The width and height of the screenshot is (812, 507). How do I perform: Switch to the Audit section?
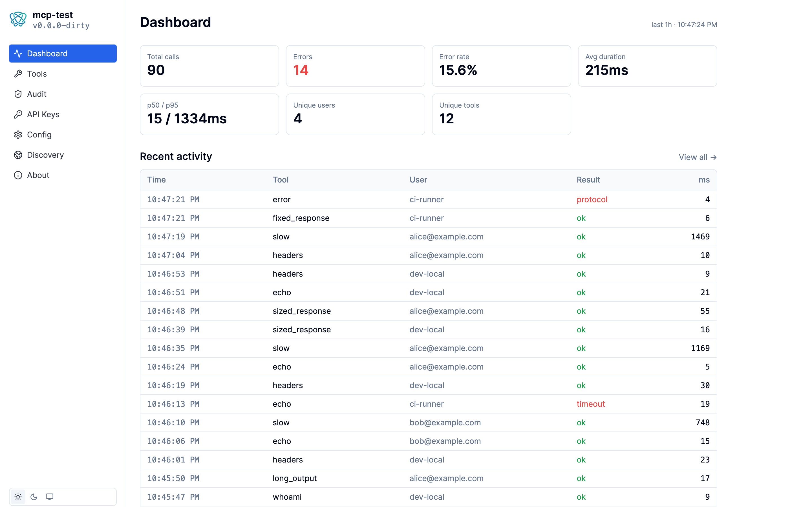click(37, 94)
